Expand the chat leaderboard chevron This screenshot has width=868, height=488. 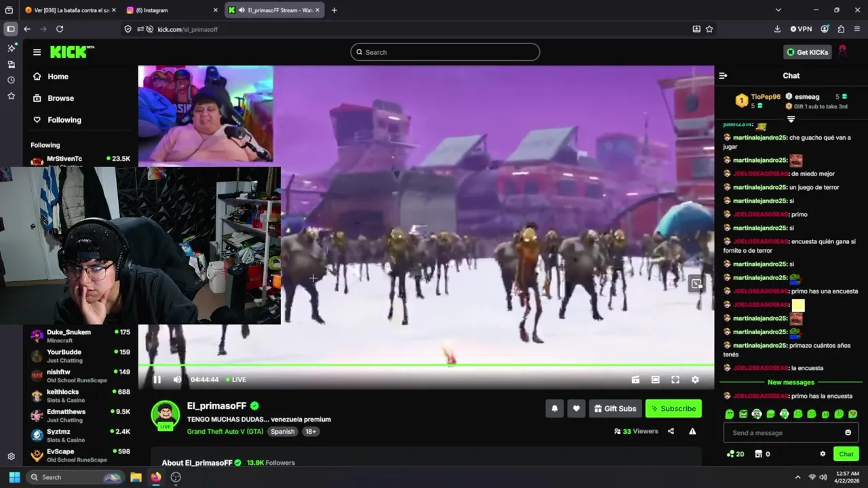click(791, 119)
